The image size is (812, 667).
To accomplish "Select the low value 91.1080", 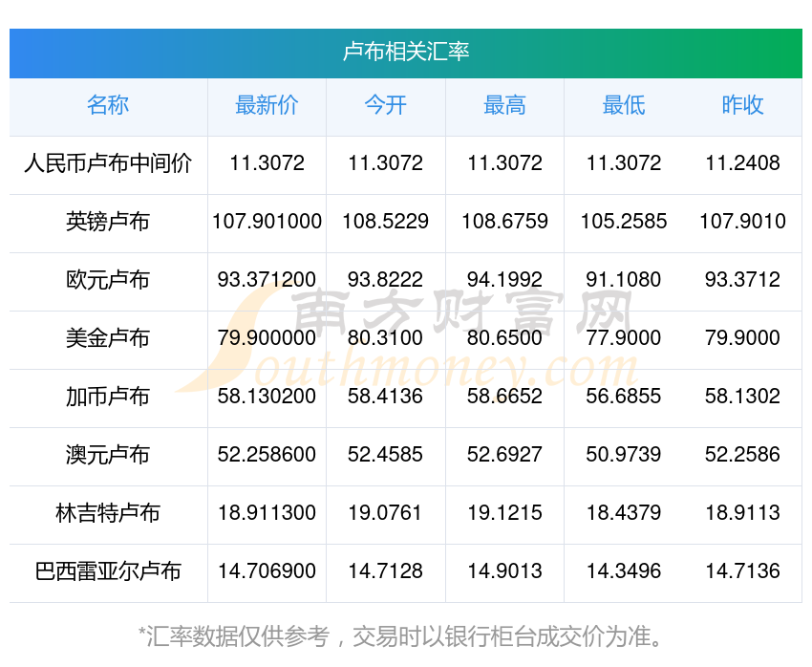I will click(x=624, y=280).
